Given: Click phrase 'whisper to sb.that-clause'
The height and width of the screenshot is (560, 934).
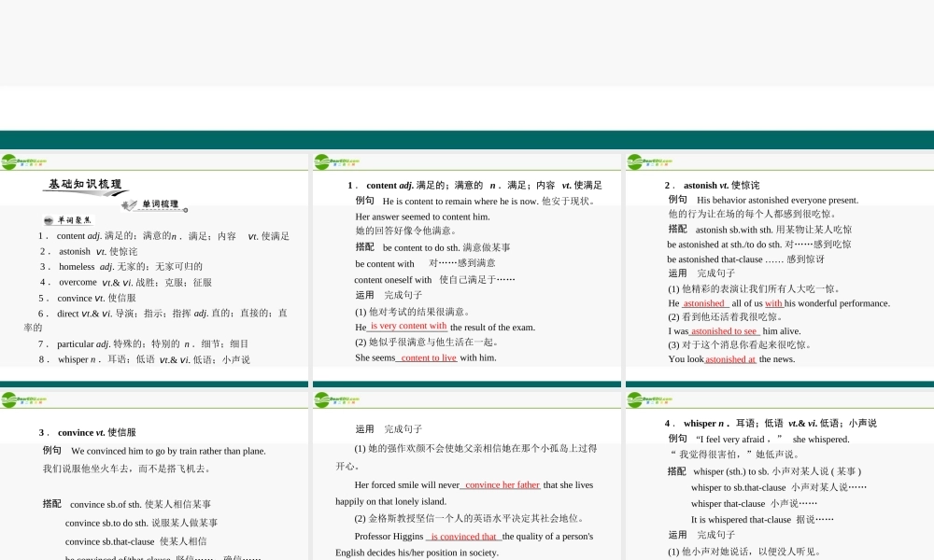Looking at the screenshot, I should [x=739, y=487].
